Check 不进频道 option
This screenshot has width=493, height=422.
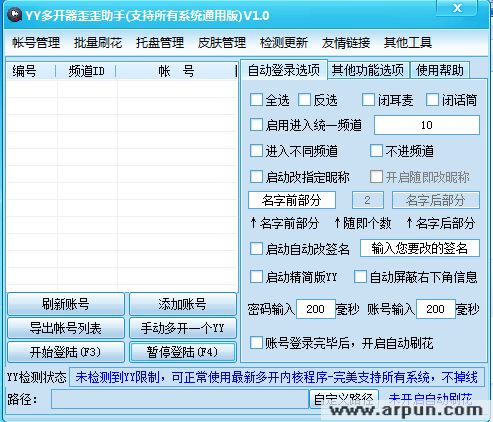coord(376,151)
